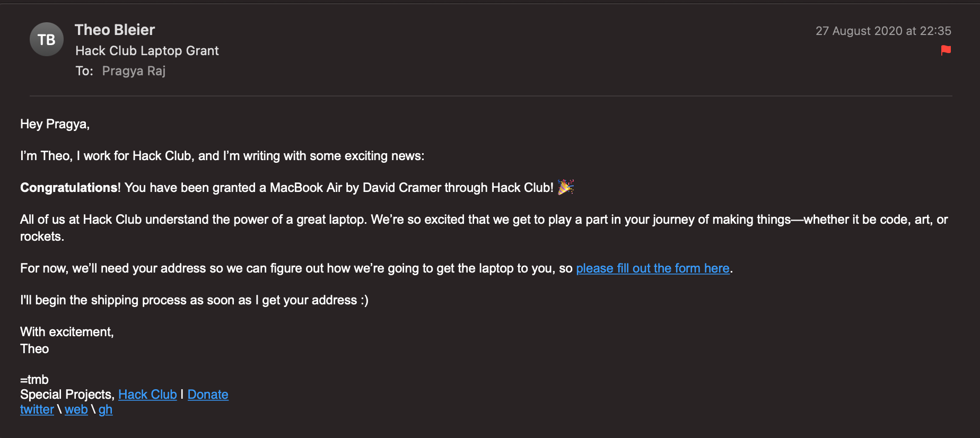Click the TB sender avatar icon
The width and height of the screenshot is (980, 438).
(x=47, y=39)
